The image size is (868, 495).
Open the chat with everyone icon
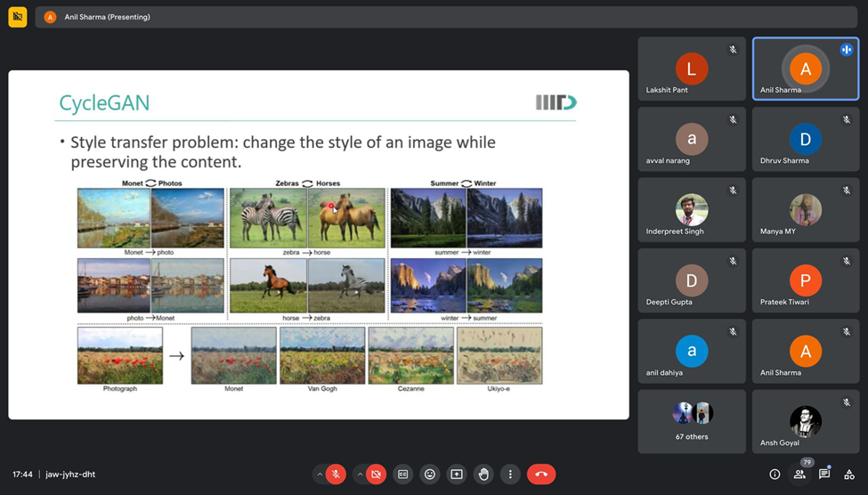tap(824, 475)
